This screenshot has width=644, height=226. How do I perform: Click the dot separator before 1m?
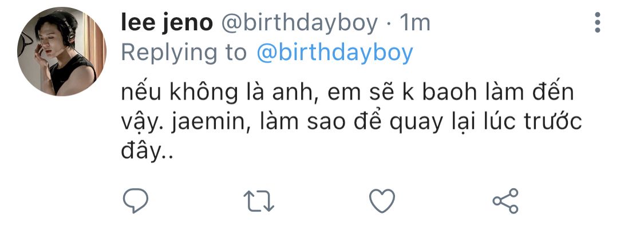tap(388, 24)
